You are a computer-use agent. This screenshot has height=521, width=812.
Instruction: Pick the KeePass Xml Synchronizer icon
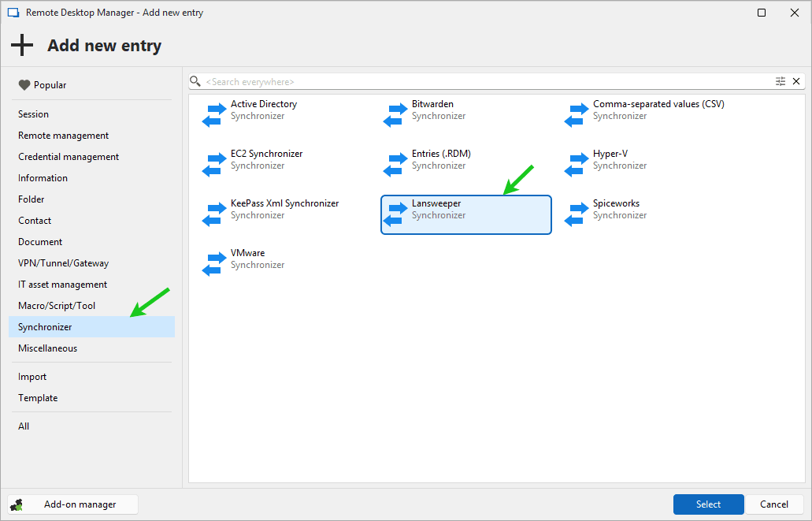coord(213,210)
